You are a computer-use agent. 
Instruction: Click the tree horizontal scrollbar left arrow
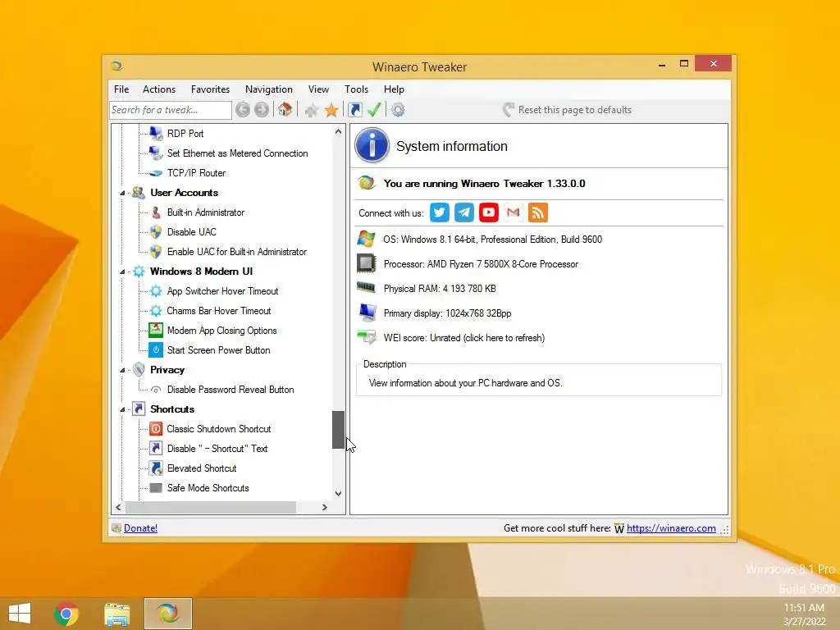pos(118,507)
